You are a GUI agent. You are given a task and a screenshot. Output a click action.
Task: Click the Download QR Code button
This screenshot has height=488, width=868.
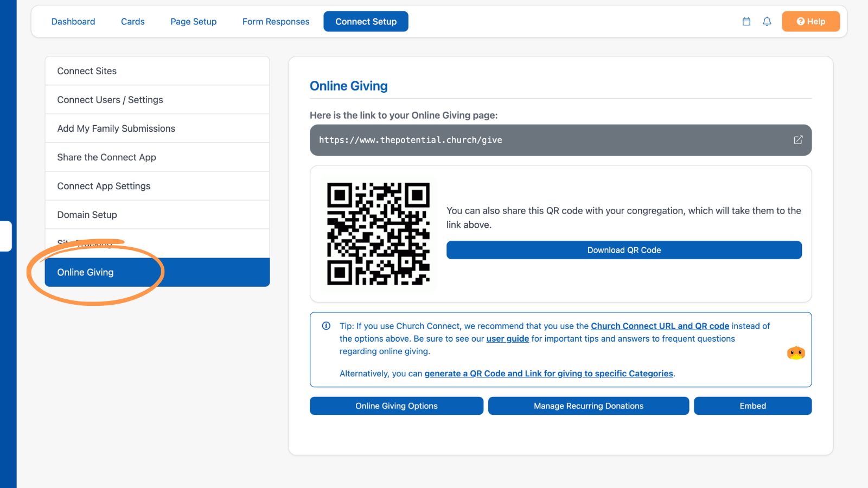pos(624,250)
